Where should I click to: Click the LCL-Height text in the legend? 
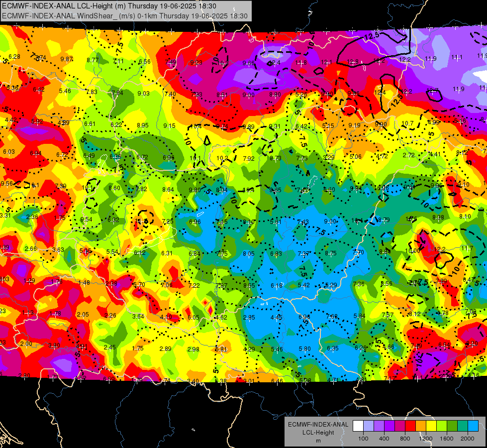318,433
